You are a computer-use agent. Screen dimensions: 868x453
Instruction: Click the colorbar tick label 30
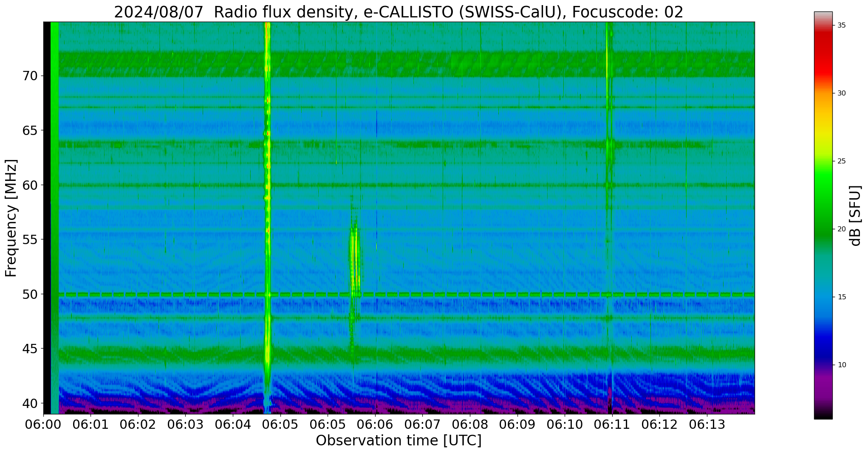click(x=841, y=93)
